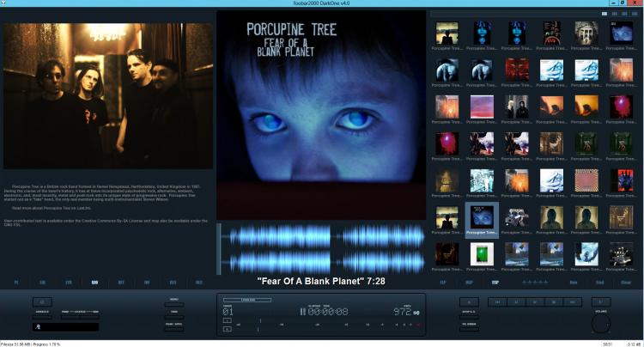The width and height of the screenshot is (644, 347).
Task: Click the Porcupine Tree biography paragraph
Action: (102, 193)
